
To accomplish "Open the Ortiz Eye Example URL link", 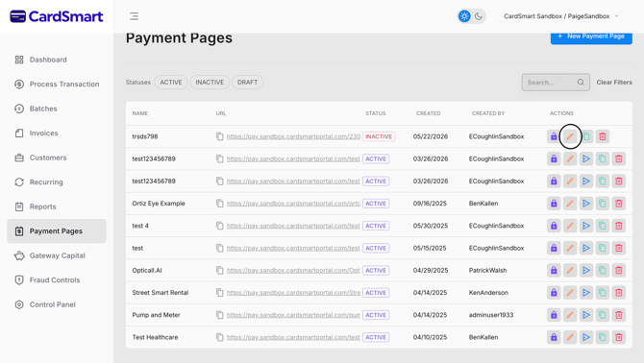I will (293, 204).
